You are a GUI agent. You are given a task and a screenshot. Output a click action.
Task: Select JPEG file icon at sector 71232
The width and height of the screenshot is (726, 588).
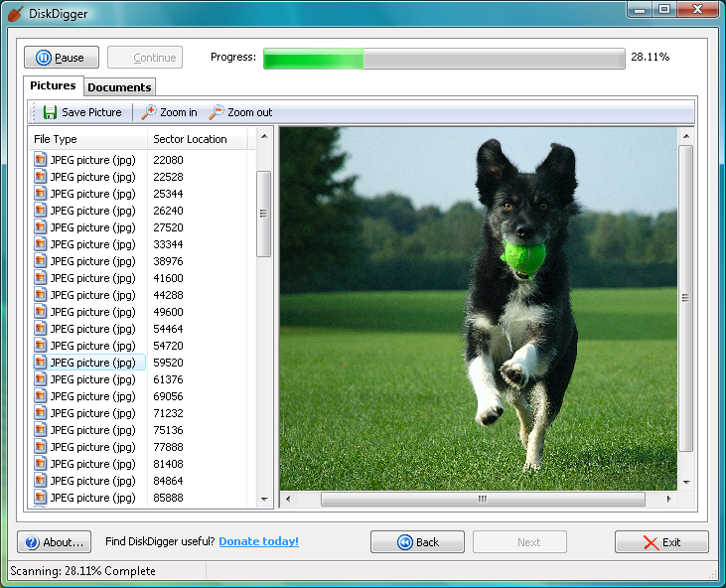click(41, 413)
